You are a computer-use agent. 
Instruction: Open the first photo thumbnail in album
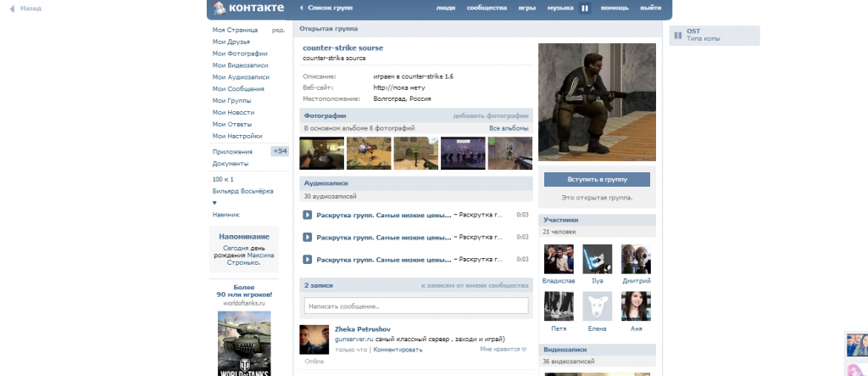pos(322,154)
